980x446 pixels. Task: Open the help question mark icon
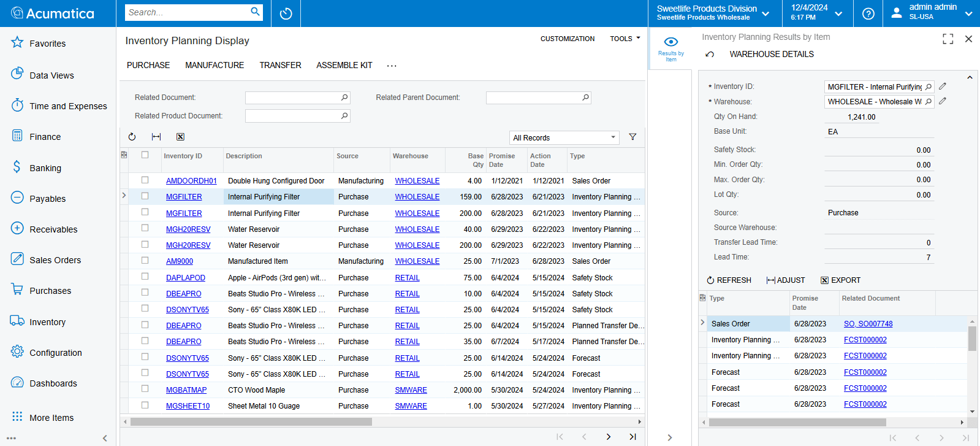[x=868, y=13]
